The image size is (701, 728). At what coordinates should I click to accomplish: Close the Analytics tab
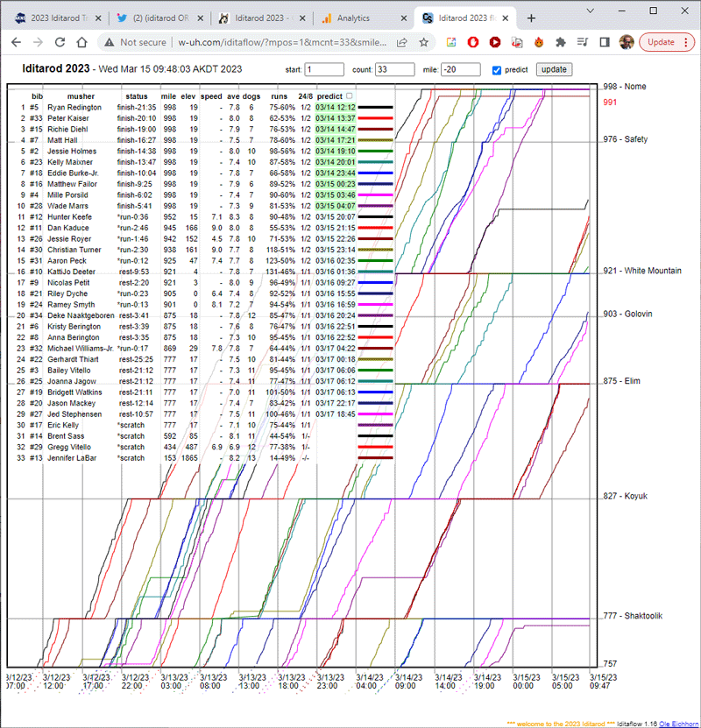pos(403,18)
